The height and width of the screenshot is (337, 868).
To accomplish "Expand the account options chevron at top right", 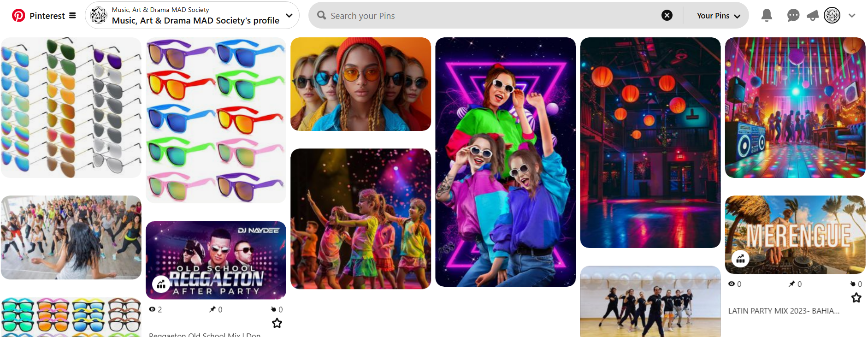I will pyautogui.click(x=852, y=15).
